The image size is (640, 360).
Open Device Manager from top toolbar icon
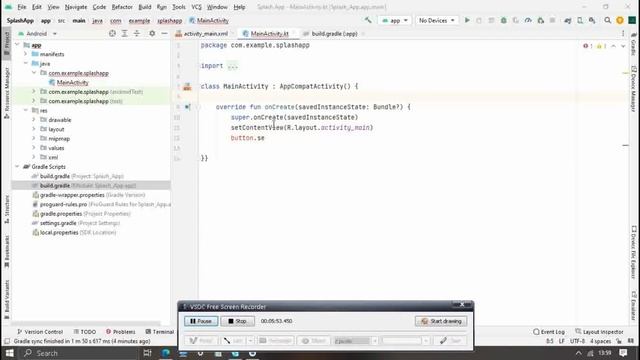(580, 20)
